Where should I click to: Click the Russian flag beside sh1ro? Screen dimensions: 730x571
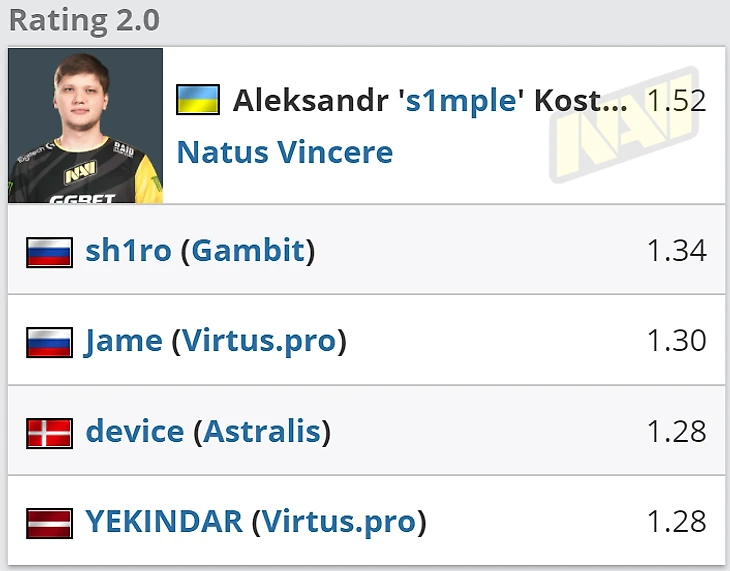click(x=49, y=251)
